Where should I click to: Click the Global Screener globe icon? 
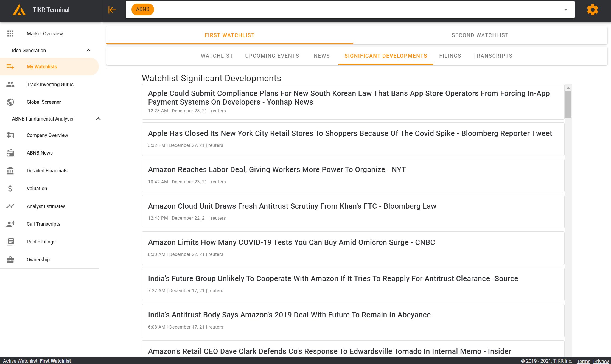[10, 102]
